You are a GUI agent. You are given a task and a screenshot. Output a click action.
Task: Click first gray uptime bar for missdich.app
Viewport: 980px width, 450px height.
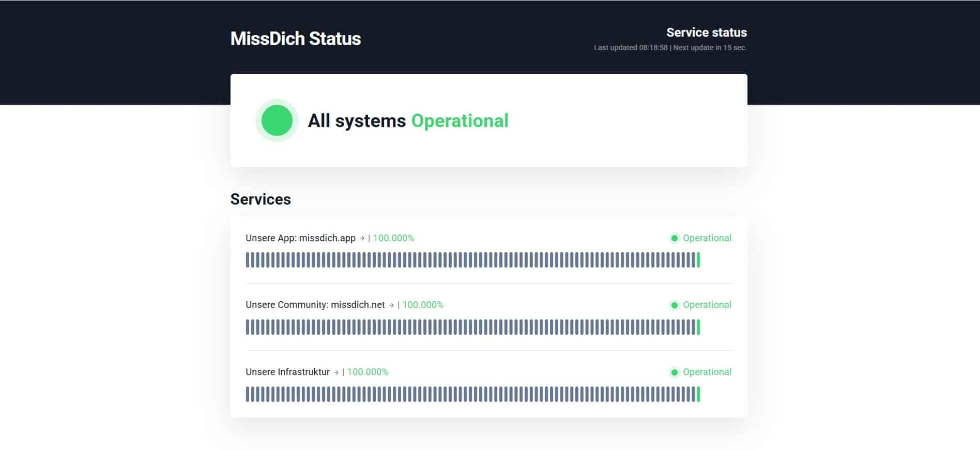point(248,260)
